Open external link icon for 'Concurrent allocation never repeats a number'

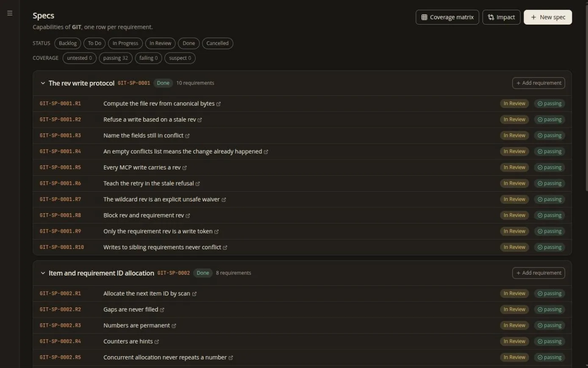[231, 358]
